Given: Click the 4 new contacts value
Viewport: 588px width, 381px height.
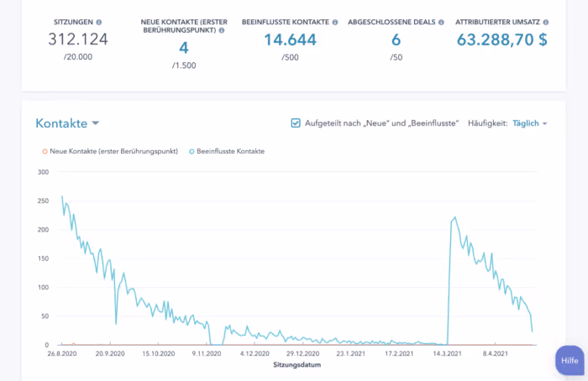Looking at the screenshot, I should click(184, 48).
